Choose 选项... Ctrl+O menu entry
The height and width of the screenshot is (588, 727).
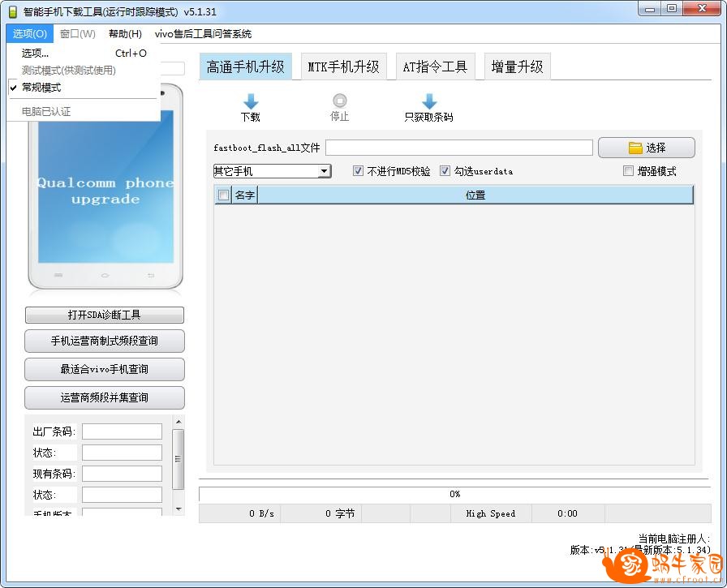click(x=84, y=54)
